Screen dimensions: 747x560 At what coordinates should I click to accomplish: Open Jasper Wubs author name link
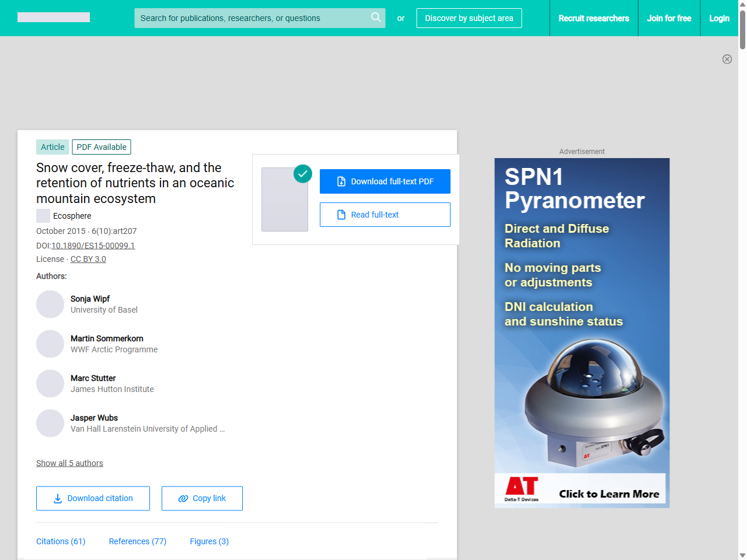[94, 418]
